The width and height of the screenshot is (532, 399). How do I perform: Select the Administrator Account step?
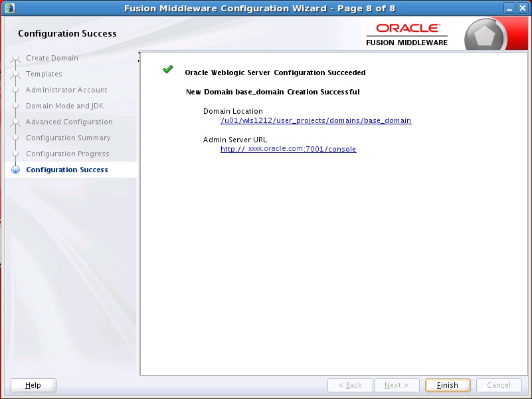[66, 90]
